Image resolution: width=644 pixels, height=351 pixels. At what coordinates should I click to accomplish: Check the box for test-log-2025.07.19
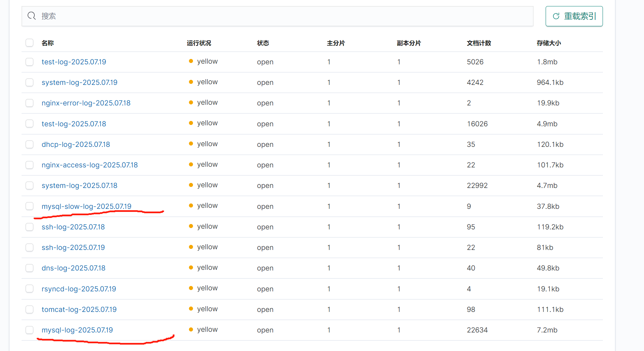(x=30, y=62)
